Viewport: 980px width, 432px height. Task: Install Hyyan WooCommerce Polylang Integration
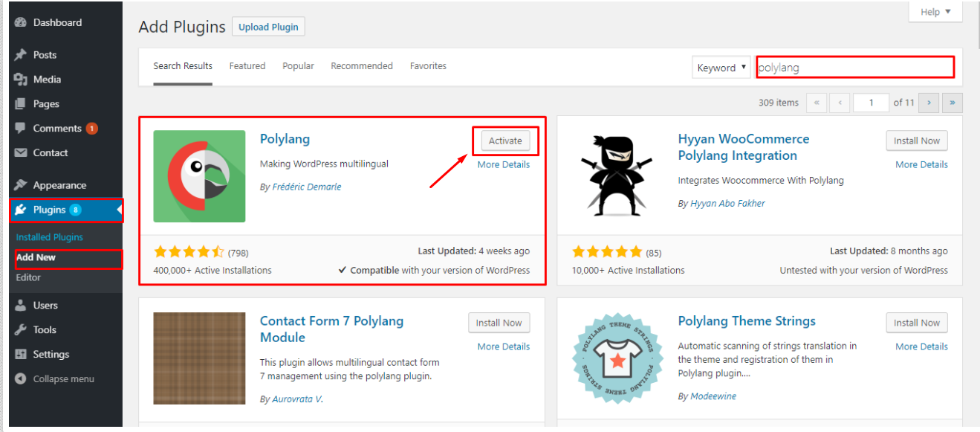[917, 141]
